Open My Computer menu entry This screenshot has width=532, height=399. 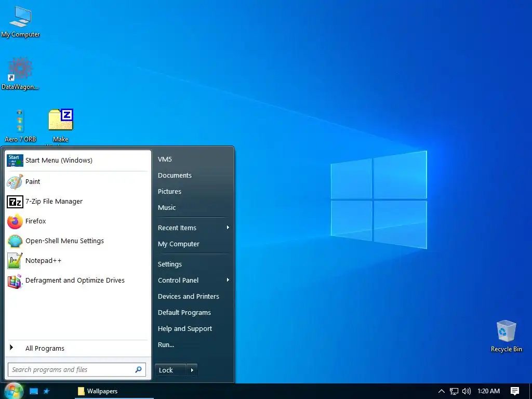[x=179, y=244]
